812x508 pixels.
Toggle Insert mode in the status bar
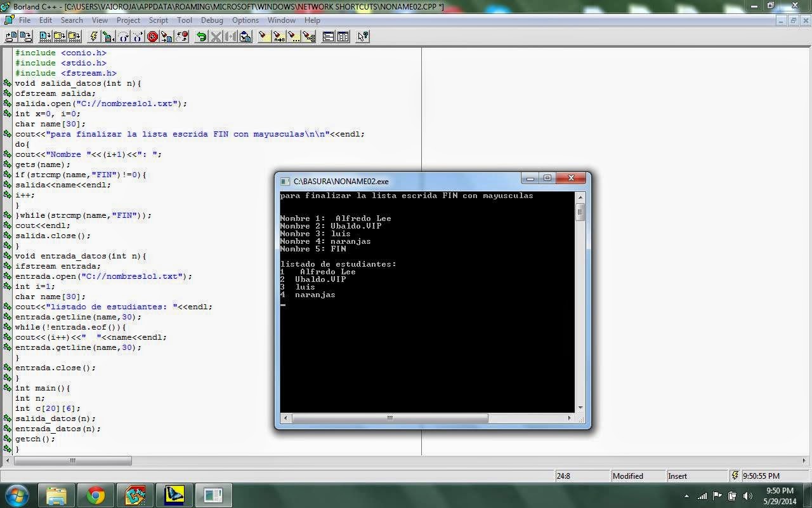pos(678,476)
